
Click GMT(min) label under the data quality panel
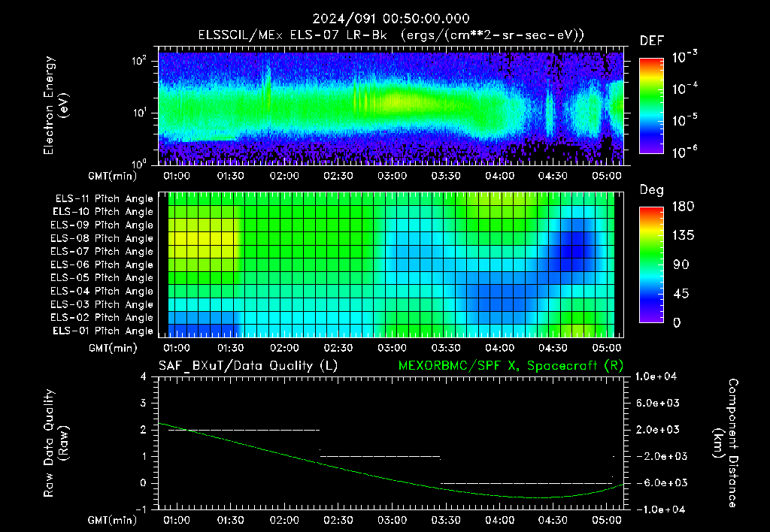pyautogui.click(x=113, y=520)
